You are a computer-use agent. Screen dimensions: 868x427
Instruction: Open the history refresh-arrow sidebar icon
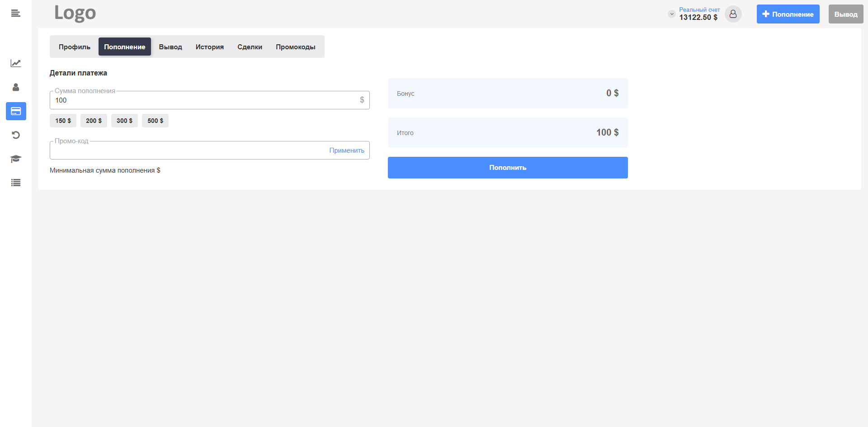click(x=16, y=135)
